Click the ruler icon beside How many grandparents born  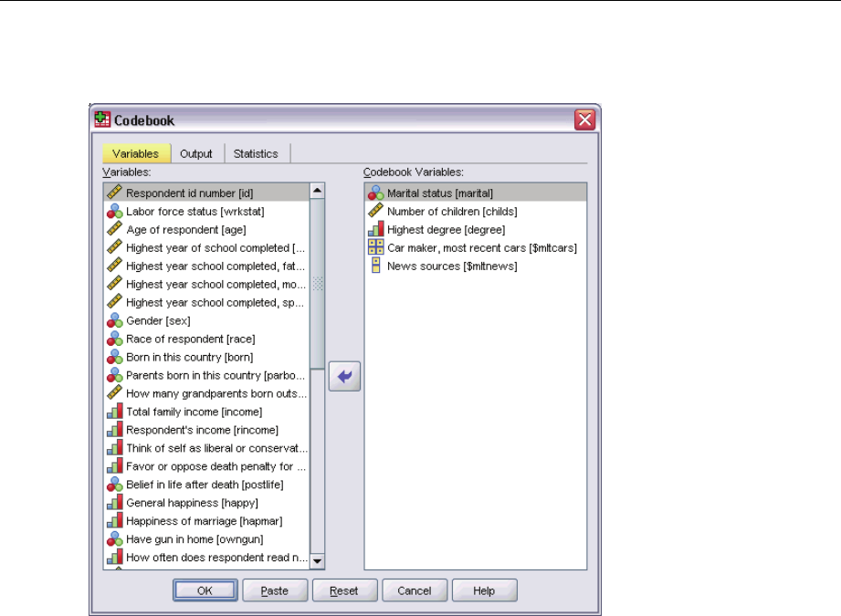pos(114,393)
